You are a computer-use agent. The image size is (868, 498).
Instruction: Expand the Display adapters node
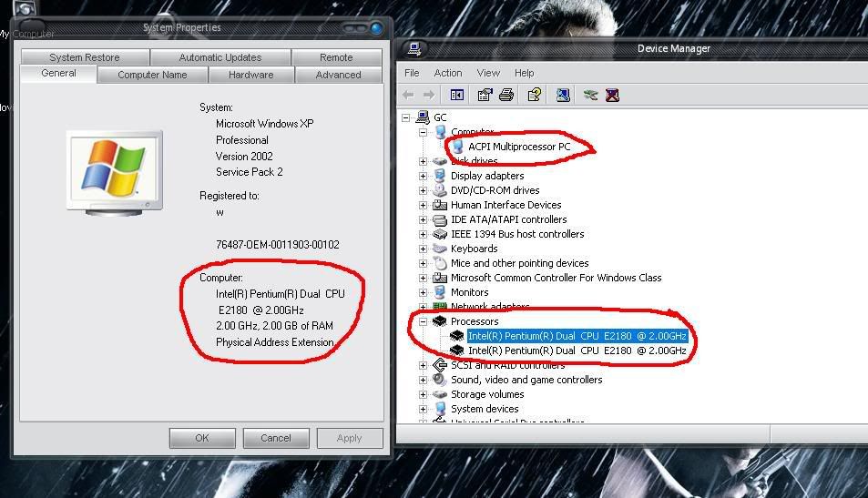[x=424, y=176]
